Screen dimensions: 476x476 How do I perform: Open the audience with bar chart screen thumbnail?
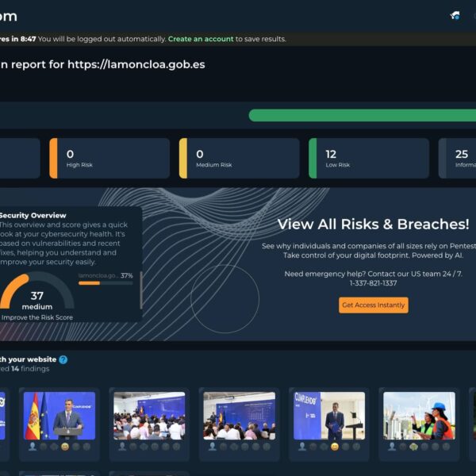(240, 416)
